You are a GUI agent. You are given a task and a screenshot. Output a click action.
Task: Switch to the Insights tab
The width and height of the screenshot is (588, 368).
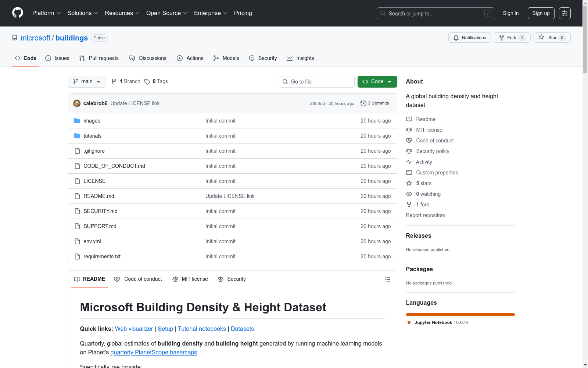pos(300,58)
